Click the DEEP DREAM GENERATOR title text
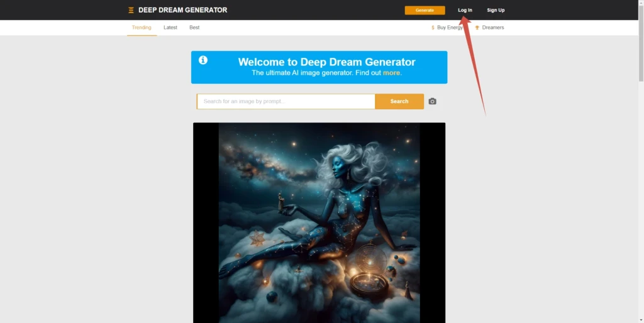 (x=183, y=10)
